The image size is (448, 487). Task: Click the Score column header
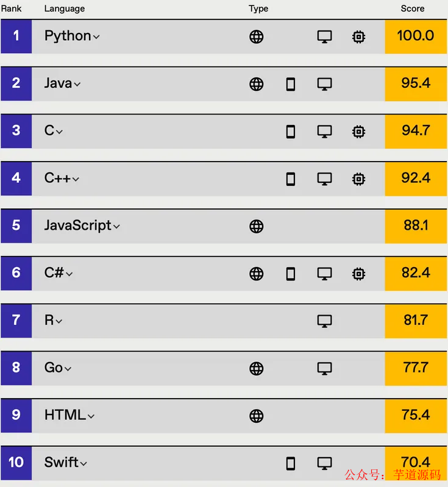pyautogui.click(x=413, y=9)
